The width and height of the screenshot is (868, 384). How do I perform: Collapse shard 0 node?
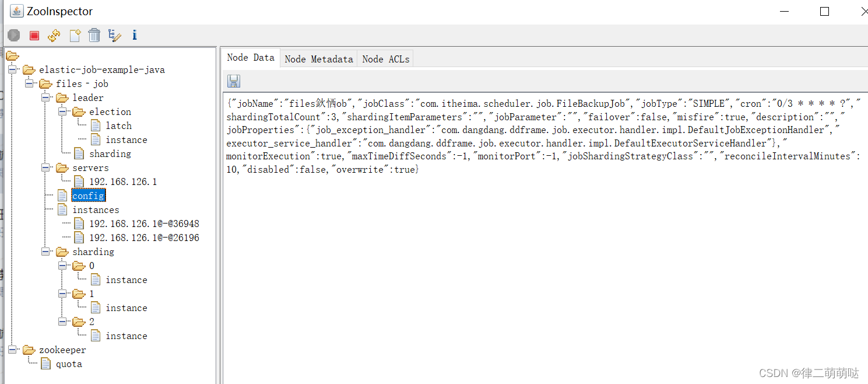[x=62, y=266]
